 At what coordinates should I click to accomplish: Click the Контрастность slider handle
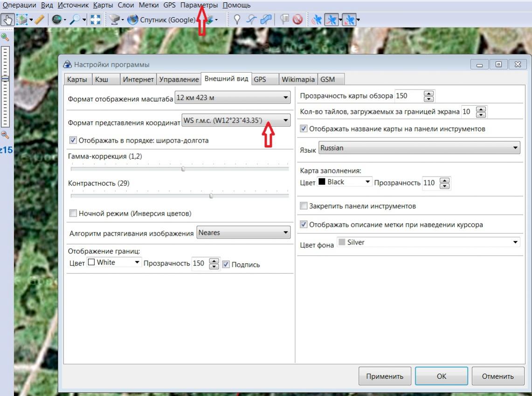point(211,196)
